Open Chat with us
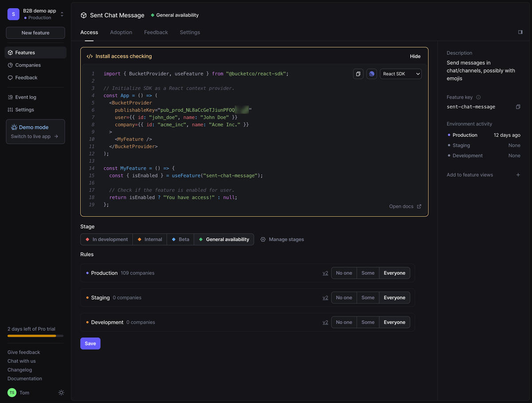 coord(22,361)
